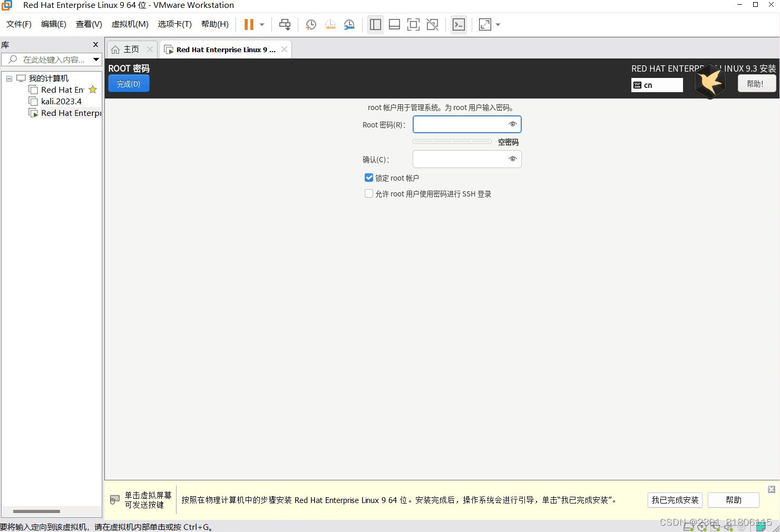
Task: Uncheck 锁定 root 帐户 checkbox
Action: pyautogui.click(x=369, y=178)
